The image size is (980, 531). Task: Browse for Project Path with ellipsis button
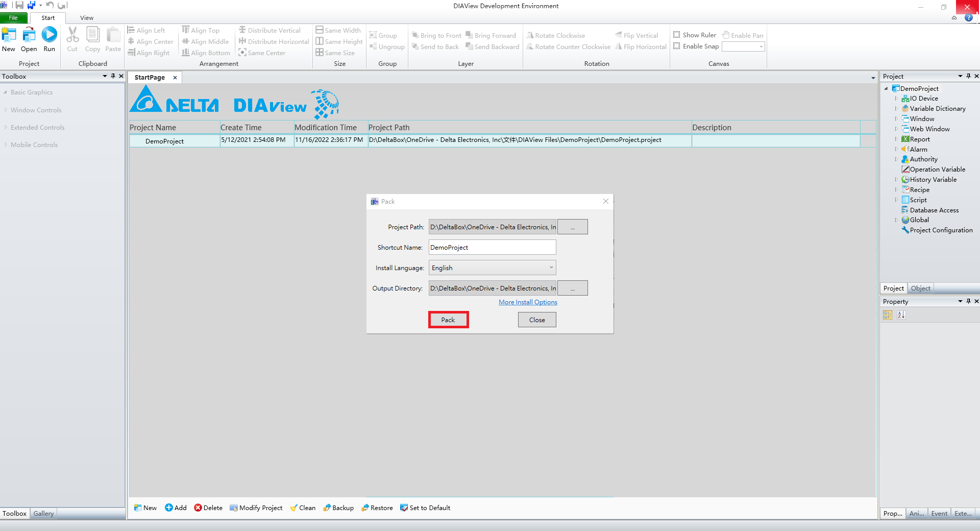tap(573, 227)
